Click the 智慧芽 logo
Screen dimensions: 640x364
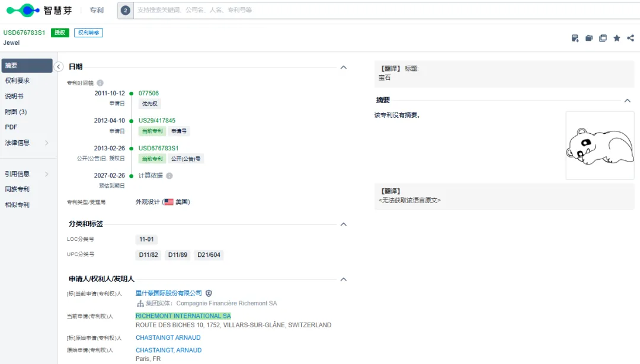point(39,10)
